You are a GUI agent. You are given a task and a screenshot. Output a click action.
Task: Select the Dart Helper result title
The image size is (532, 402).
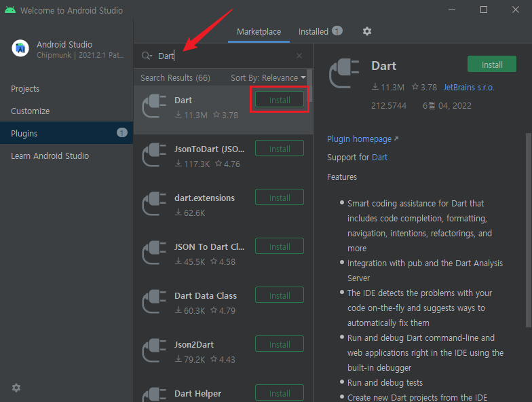(198, 394)
